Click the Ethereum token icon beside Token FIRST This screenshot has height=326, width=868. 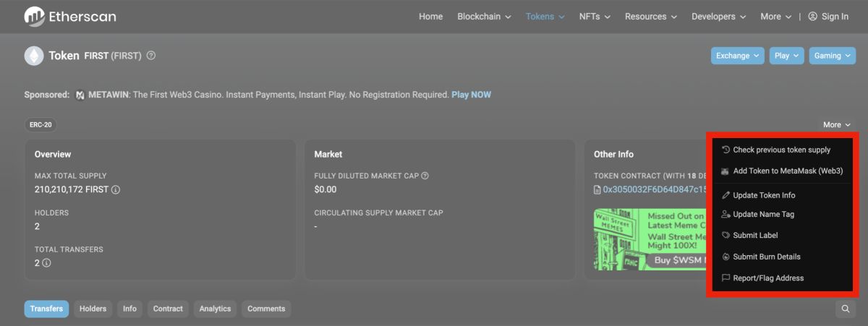click(x=34, y=56)
